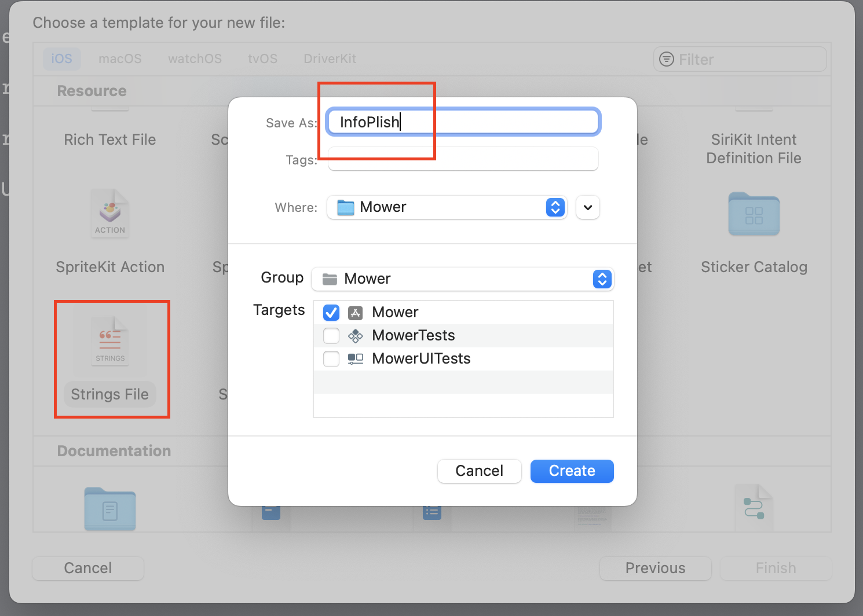Open the Where location popup menu
This screenshot has width=863, height=616.
coord(447,207)
